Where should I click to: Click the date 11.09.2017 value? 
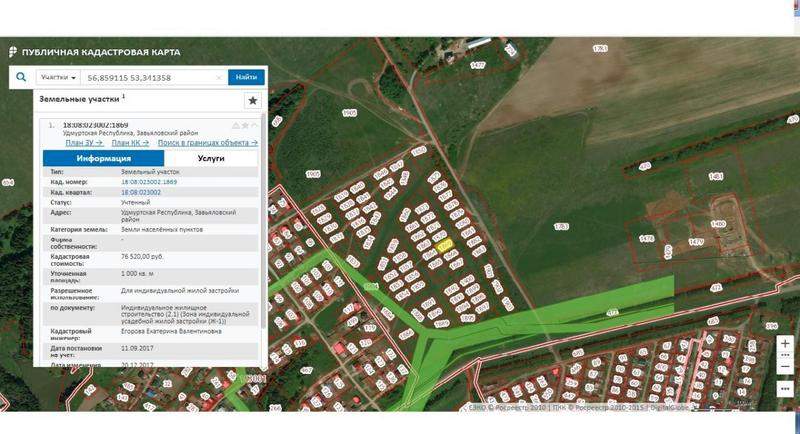point(137,348)
